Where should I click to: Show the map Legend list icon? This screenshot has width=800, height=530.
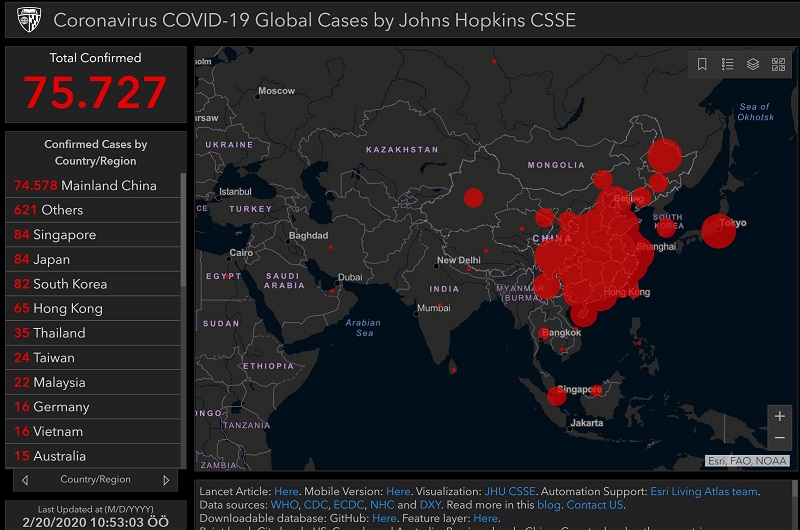click(727, 64)
